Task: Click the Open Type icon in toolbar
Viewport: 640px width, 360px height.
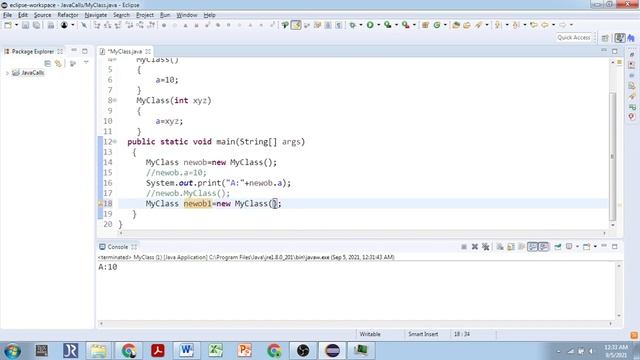Action: (456, 25)
